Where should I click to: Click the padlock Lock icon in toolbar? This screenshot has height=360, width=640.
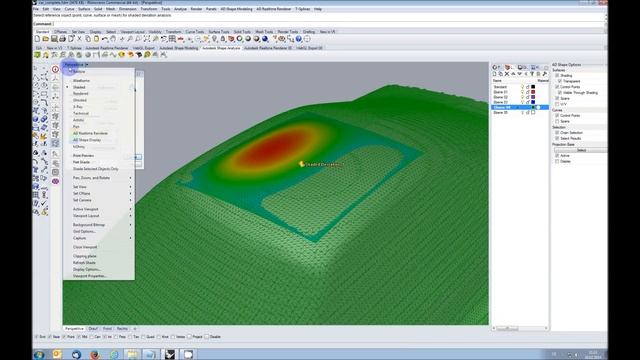click(223, 39)
